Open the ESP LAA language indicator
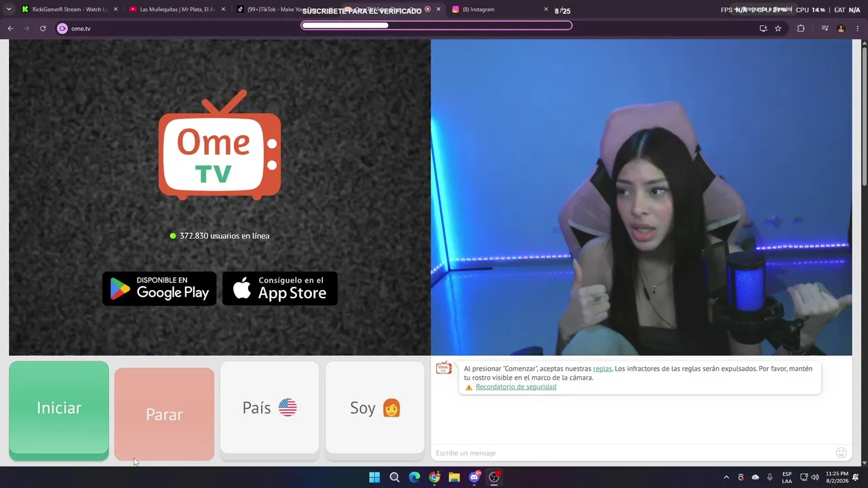 coord(787,477)
